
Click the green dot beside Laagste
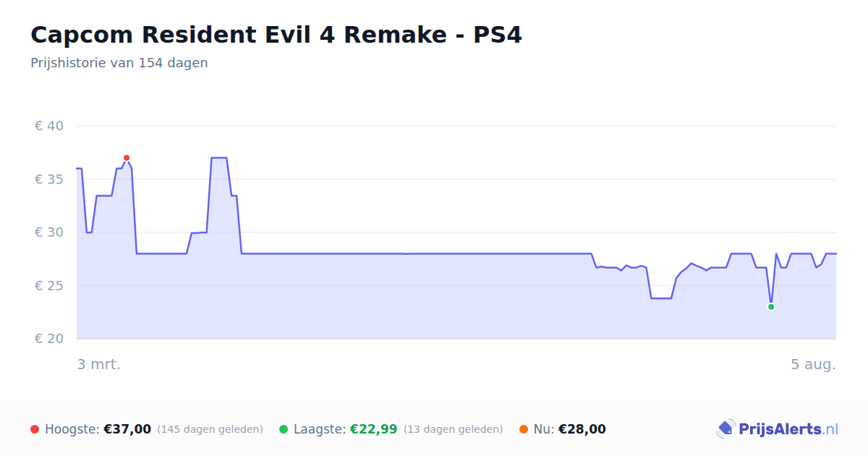click(x=284, y=429)
